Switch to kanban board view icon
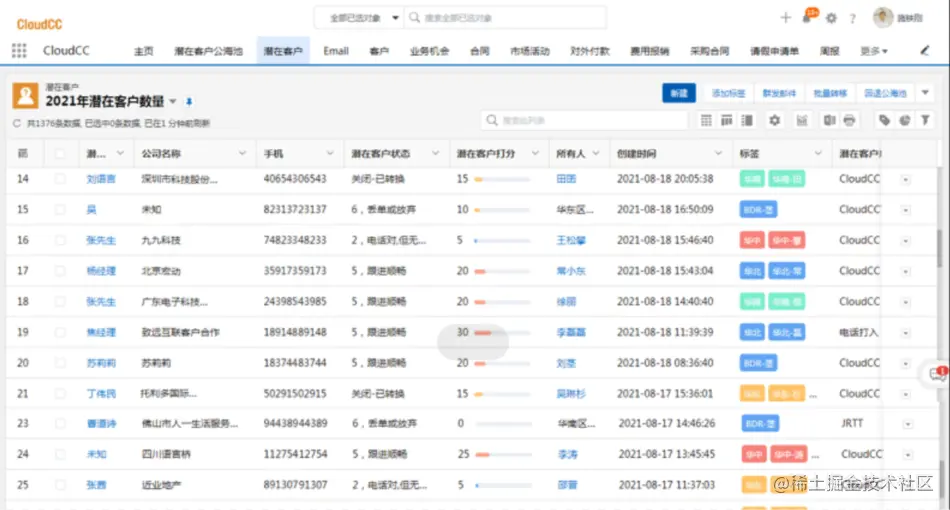This screenshot has width=950, height=510. coord(726,121)
